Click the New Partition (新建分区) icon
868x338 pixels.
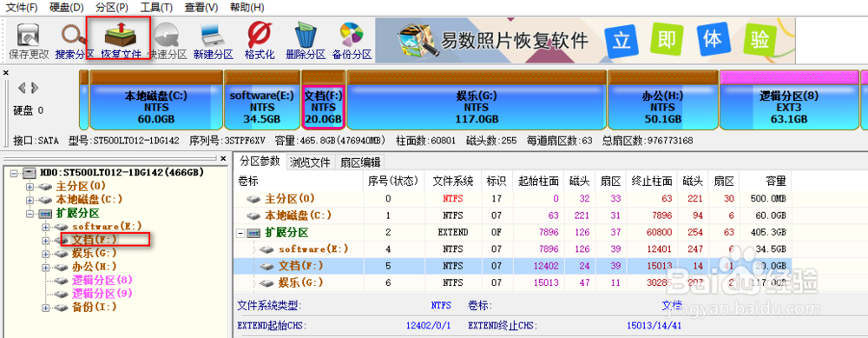[x=214, y=42]
